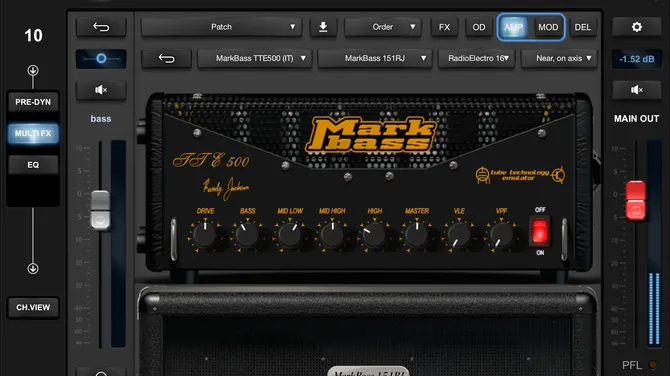
Task: Open the CH.VIEW channel view
Action: coord(33,308)
